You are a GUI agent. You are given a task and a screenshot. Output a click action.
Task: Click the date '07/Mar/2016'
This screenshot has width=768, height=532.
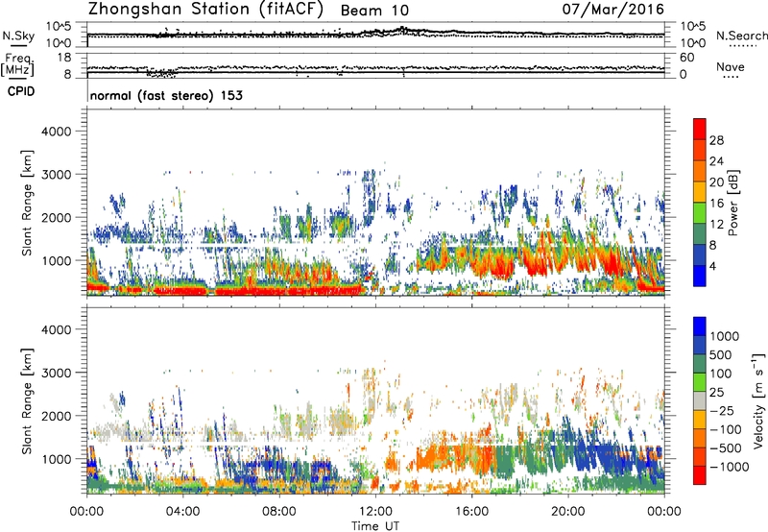(x=612, y=9)
